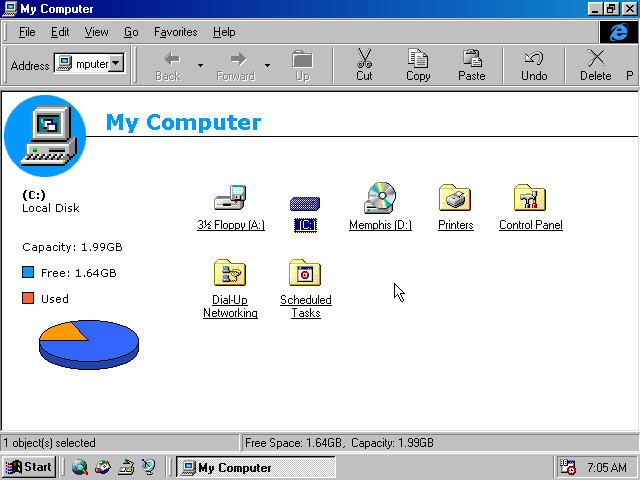Click the Copy toolbar button
This screenshot has height=480, width=640.
point(418,65)
